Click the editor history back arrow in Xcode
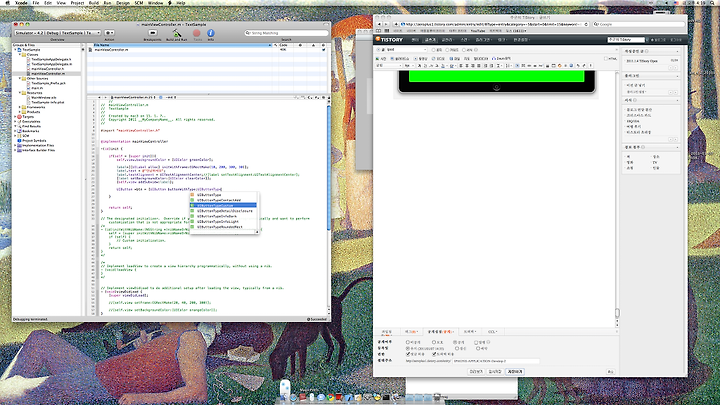The height and width of the screenshot is (405, 720). (x=100, y=97)
